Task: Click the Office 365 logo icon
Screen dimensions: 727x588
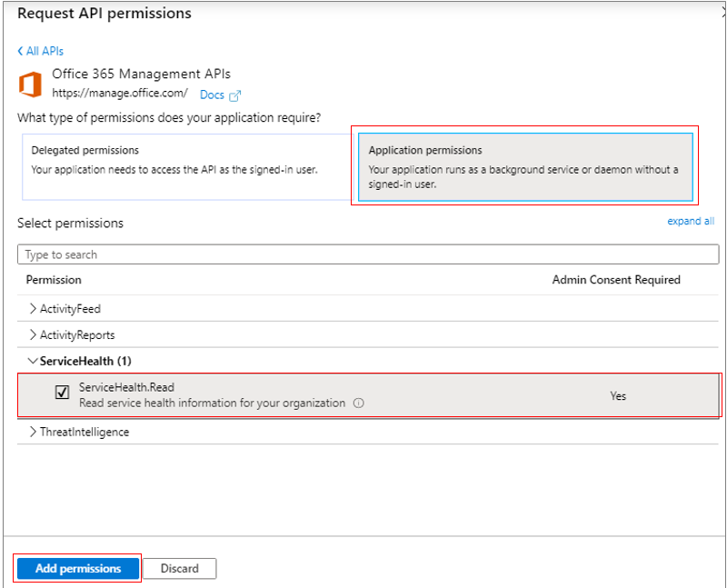Action: (x=30, y=85)
